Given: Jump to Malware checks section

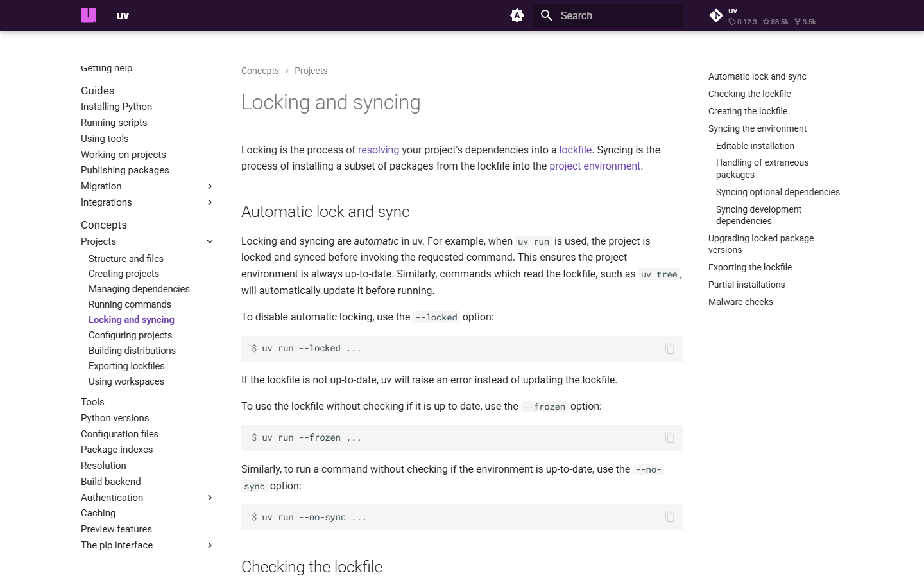Looking at the screenshot, I should coord(740,302).
